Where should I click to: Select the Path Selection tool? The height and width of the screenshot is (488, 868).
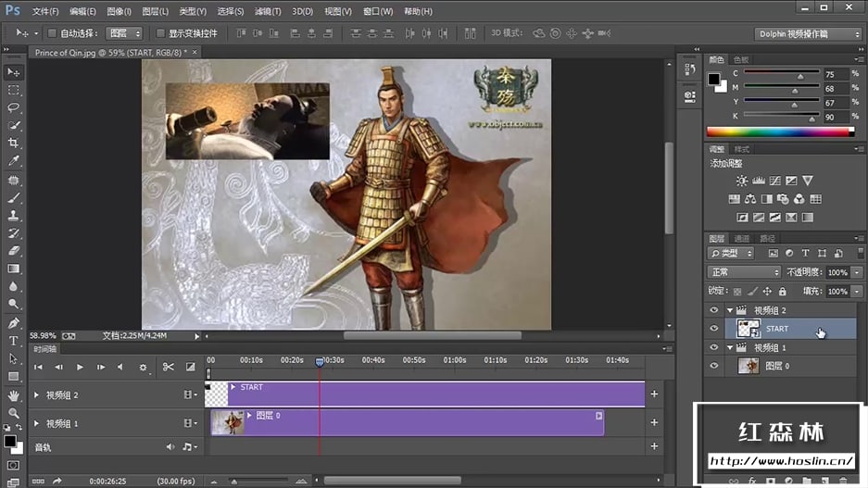[13, 358]
